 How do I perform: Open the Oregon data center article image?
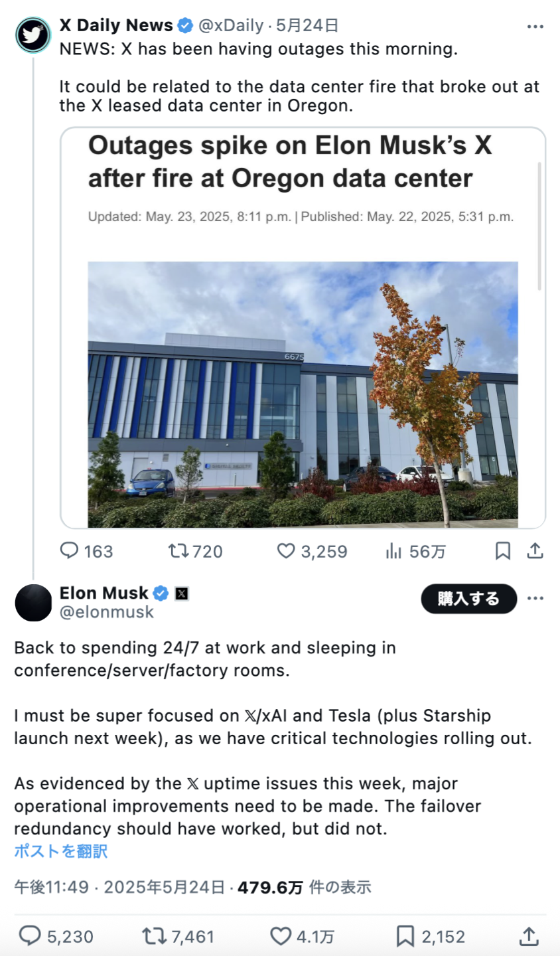[x=303, y=394]
